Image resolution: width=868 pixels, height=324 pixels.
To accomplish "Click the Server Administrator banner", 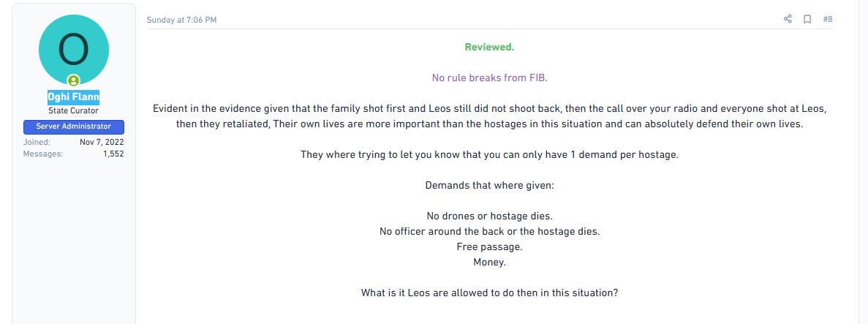I will tap(73, 127).
